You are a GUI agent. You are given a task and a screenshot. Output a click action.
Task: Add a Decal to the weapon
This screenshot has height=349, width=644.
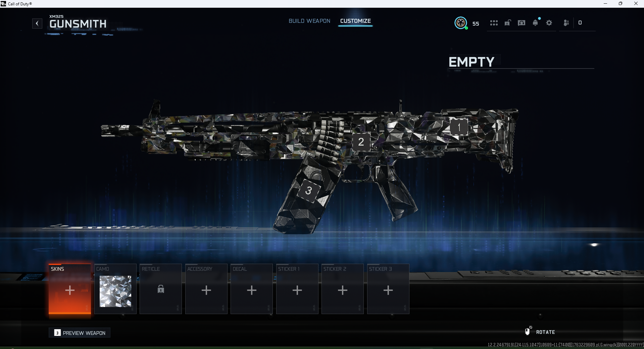point(252,290)
